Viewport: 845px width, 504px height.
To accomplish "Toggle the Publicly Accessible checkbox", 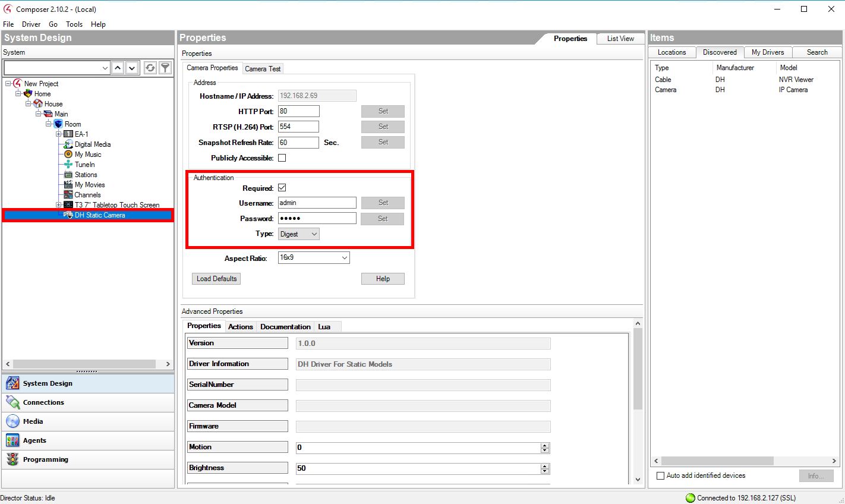I will point(282,158).
